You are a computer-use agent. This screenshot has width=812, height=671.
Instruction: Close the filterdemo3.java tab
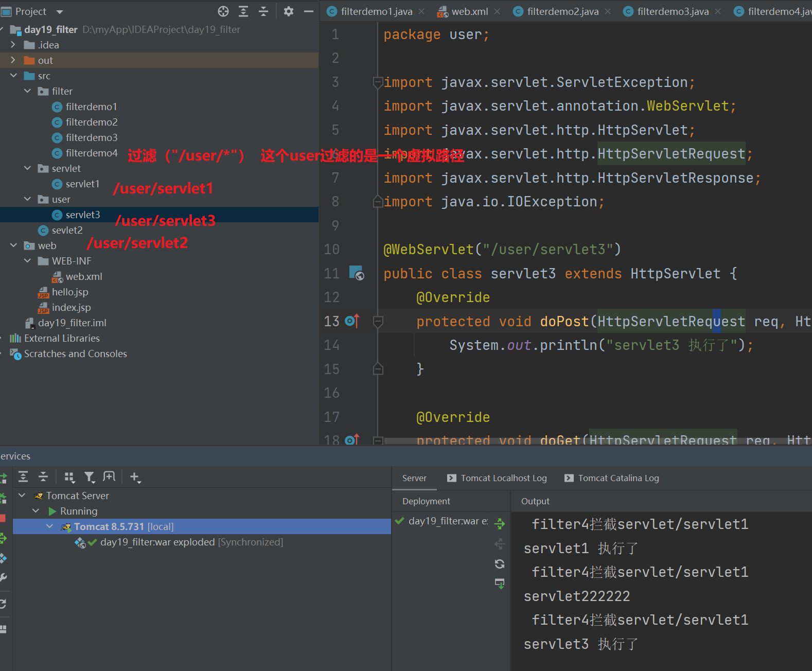point(718,11)
